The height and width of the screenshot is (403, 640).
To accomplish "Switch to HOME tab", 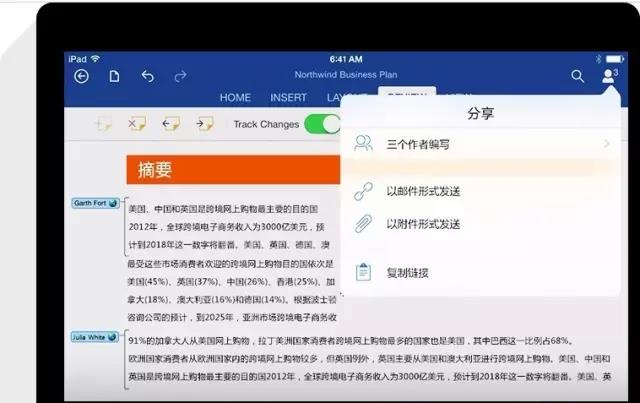I will (235, 98).
